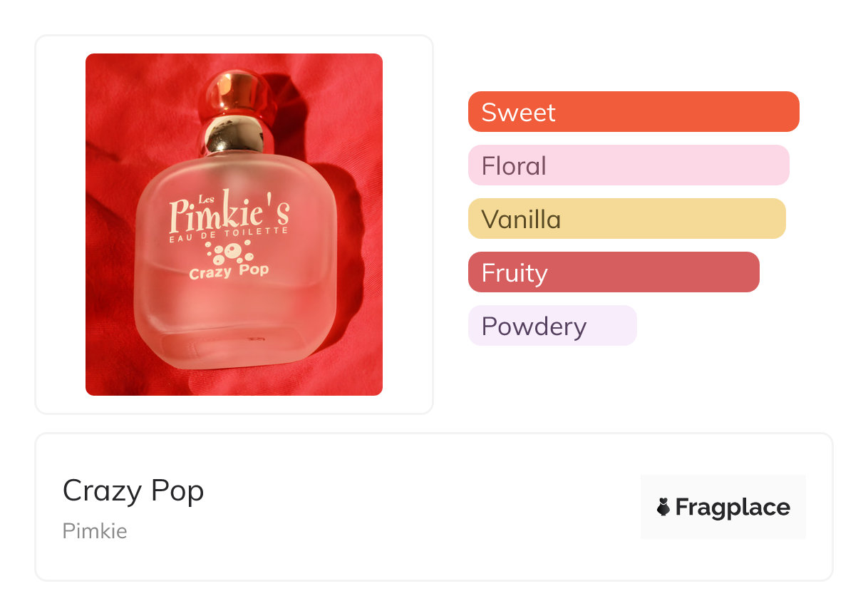Screen dimensions: 868x616
Task: Click the bubbles emblem on the bottle
Action: pos(228,252)
